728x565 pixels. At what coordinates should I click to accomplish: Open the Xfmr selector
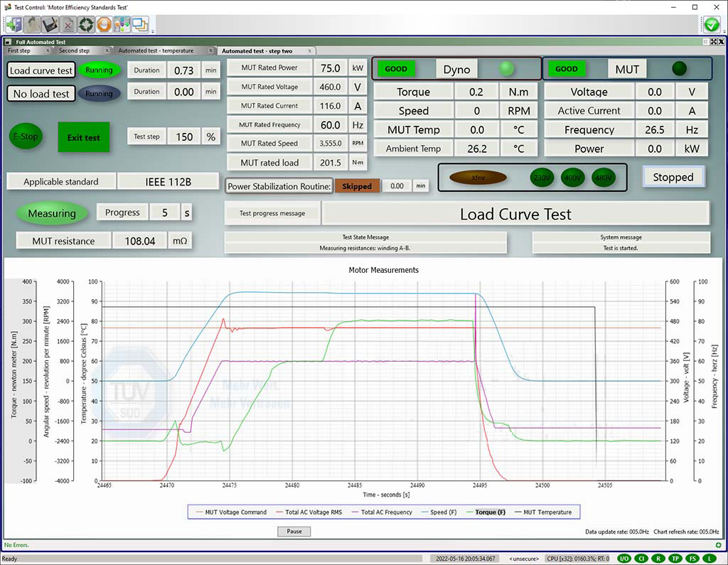click(477, 178)
